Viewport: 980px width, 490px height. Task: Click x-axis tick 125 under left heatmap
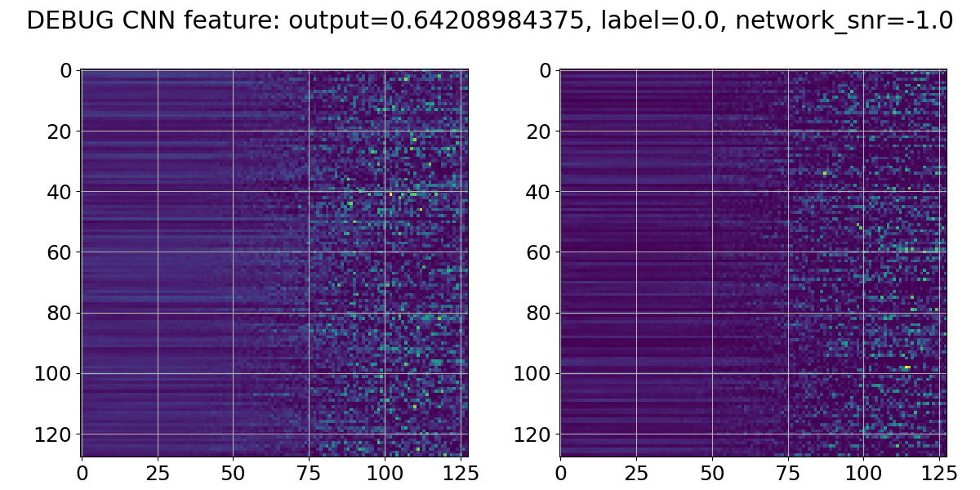point(460,473)
